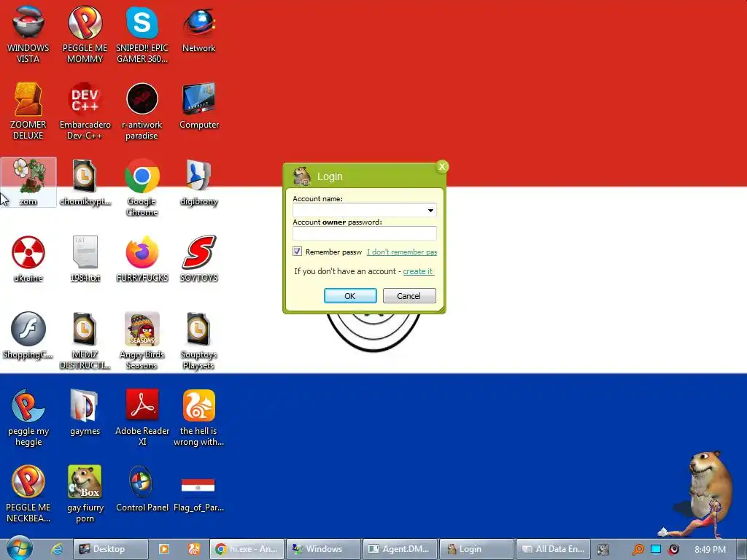Click the media player taskbar icon
This screenshot has height=560, width=747.
click(164, 549)
